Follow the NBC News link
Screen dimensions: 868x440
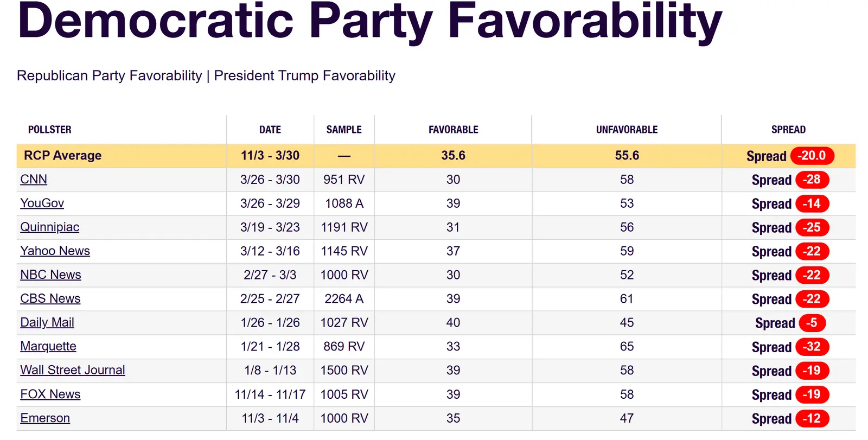click(50, 275)
